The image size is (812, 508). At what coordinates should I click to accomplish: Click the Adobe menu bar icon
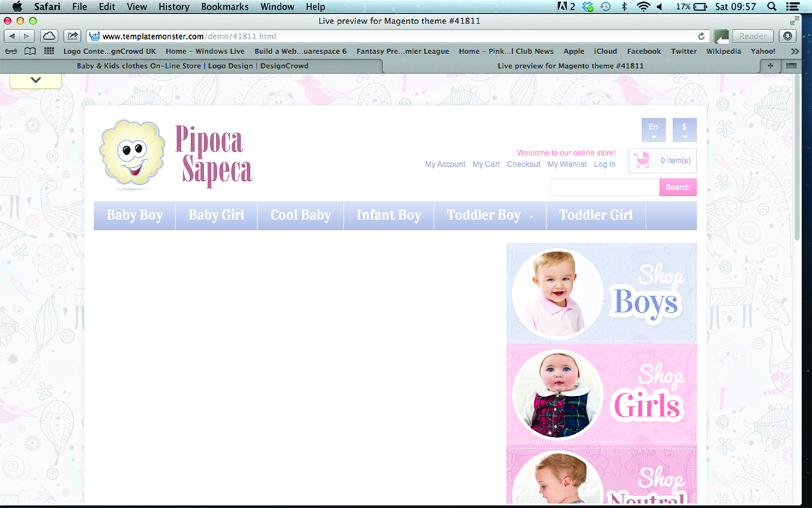(566, 7)
